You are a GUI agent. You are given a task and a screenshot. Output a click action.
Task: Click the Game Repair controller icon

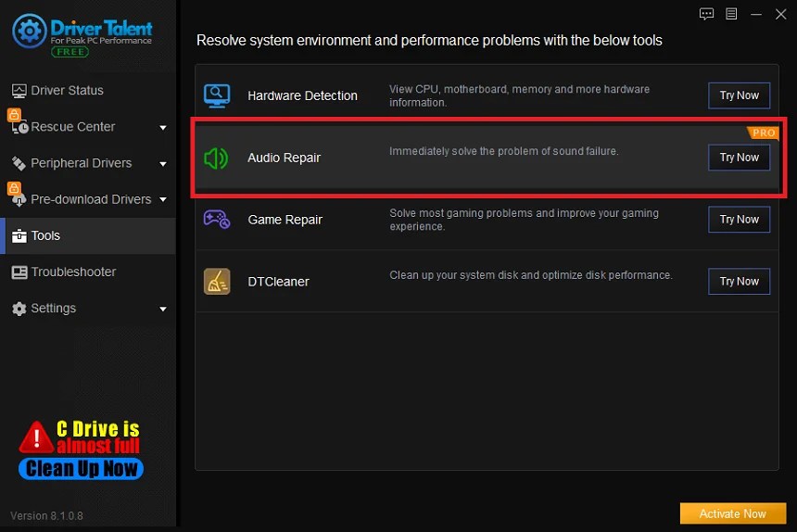[217, 220]
